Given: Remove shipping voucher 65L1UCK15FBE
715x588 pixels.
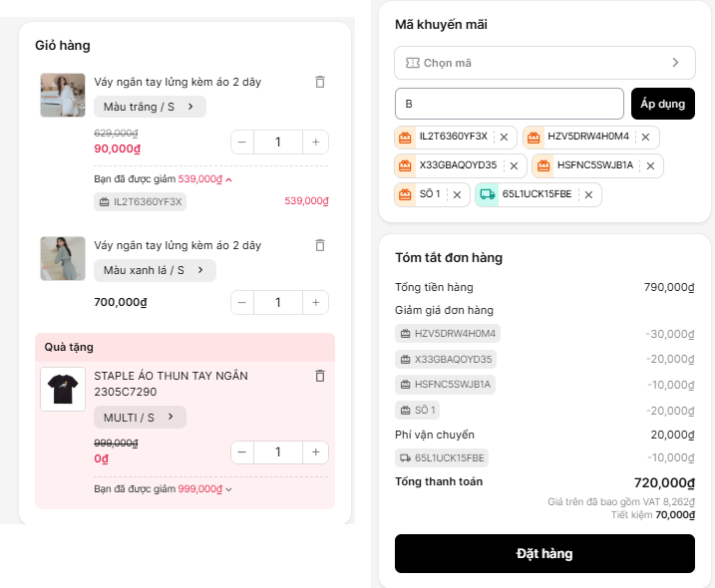Looking at the screenshot, I should 588,194.
